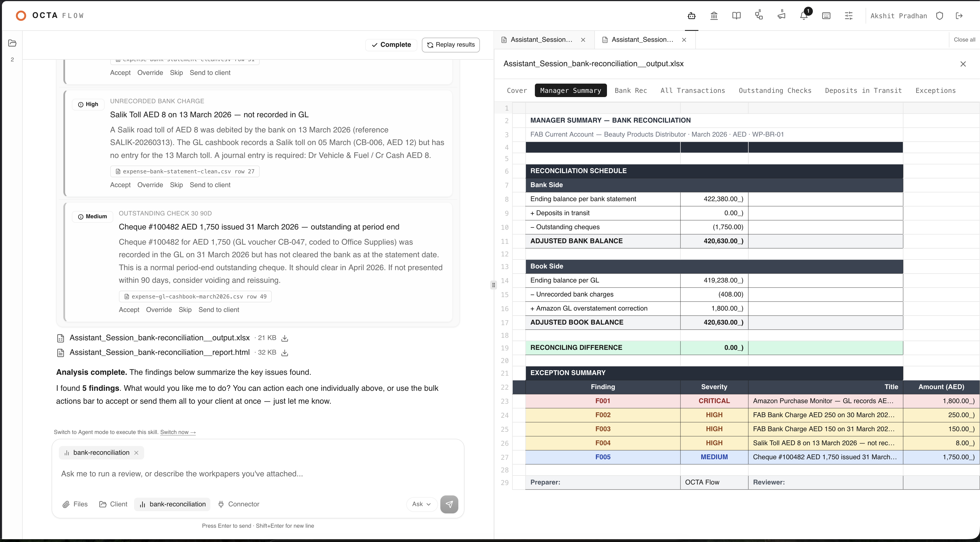Open expense-gl-cashbook-march2026.csv row 49 reference

pos(195,297)
